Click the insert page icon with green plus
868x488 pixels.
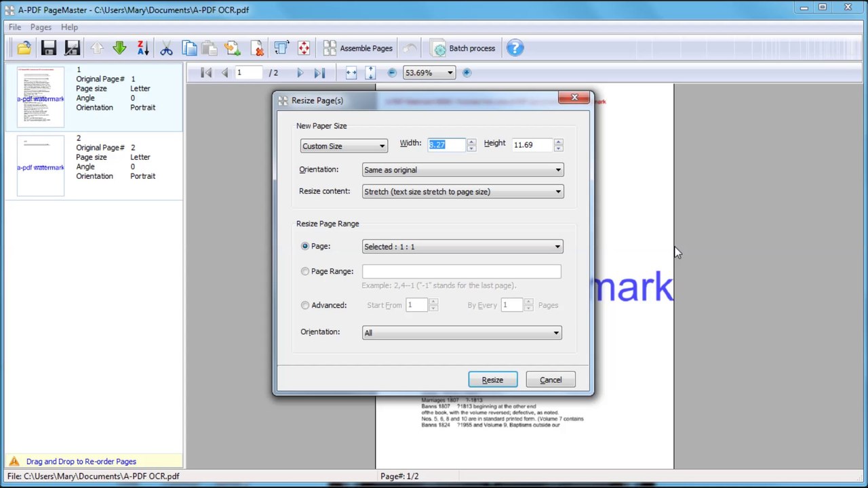[x=233, y=48]
